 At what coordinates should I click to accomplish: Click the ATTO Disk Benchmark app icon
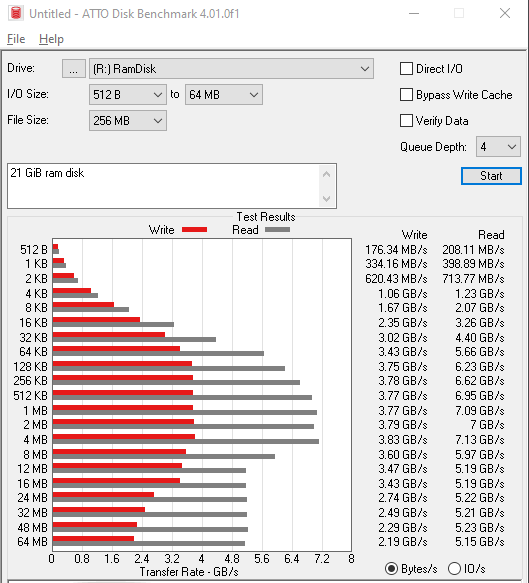pos(16,13)
